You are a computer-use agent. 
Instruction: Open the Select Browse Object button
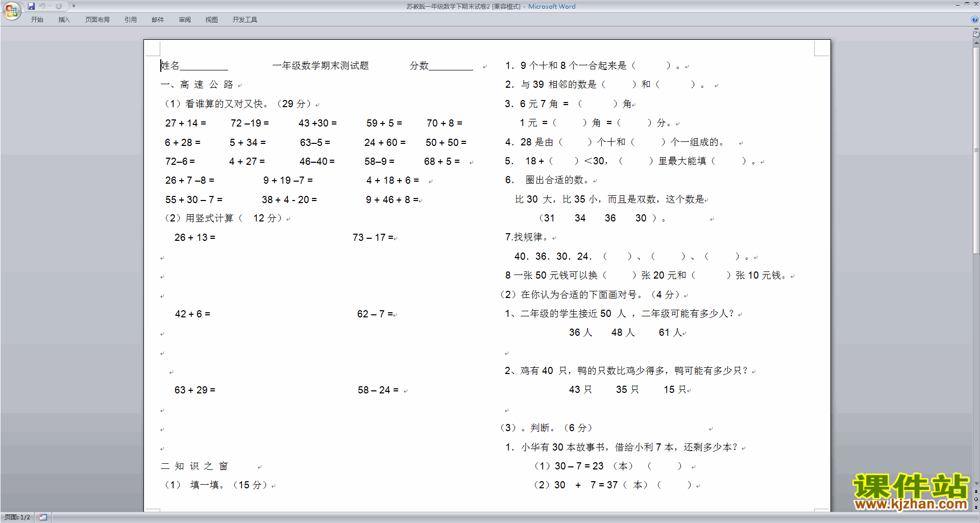point(976,499)
